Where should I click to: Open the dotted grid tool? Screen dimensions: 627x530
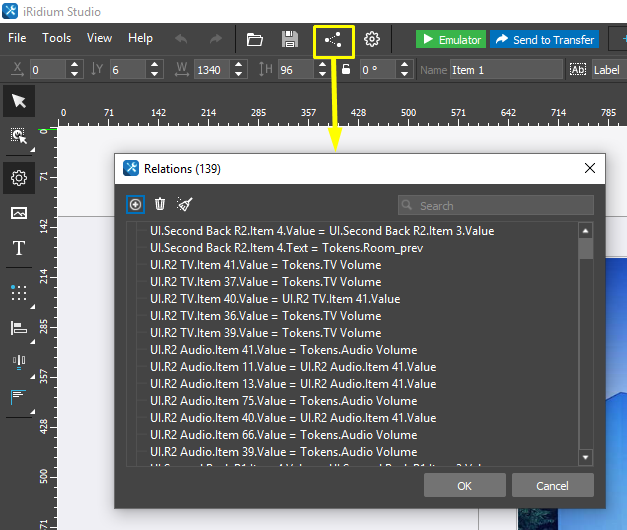(19, 293)
